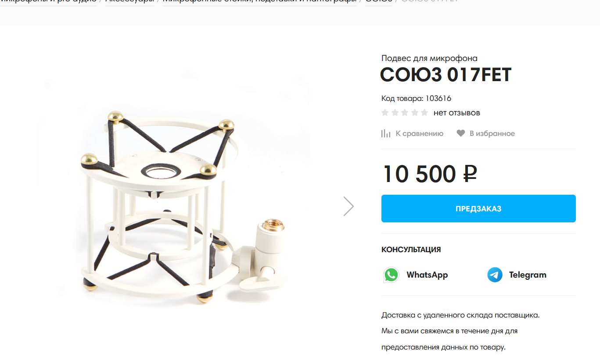
Task: Open the Аксессуары breadcrumb
Action: click(129, 2)
